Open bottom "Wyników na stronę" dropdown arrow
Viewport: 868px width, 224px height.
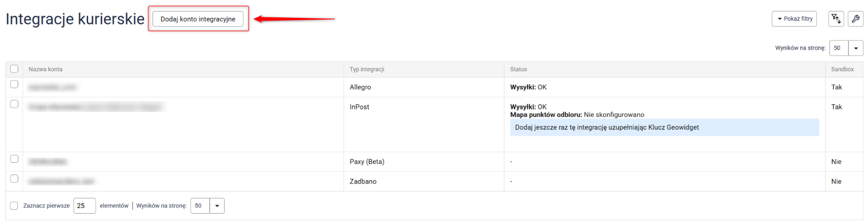(x=217, y=206)
